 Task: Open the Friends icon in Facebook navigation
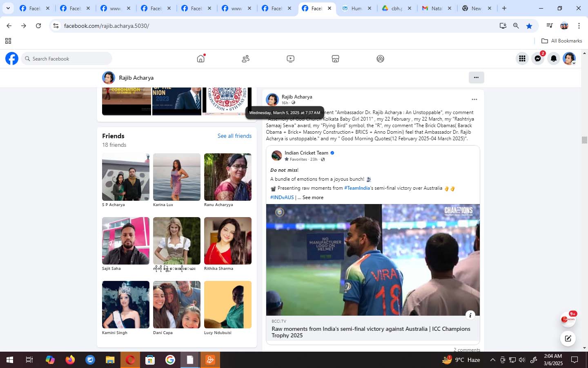coord(245,59)
